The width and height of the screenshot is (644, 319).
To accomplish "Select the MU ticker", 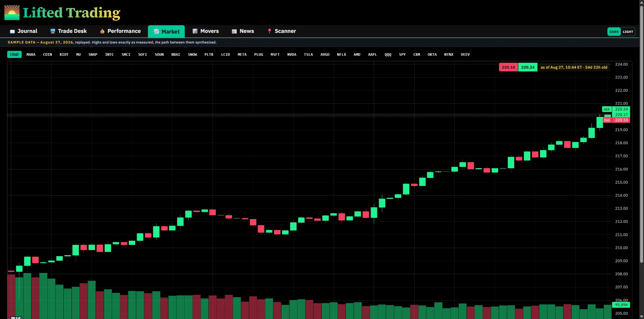I will 79,54.
